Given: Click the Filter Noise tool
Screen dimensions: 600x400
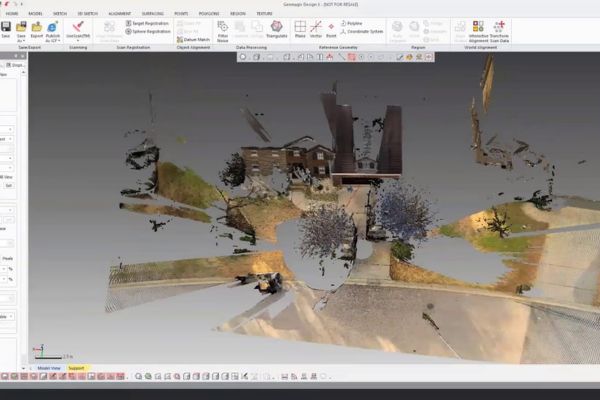Looking at the screenshot, I should 222,29.
